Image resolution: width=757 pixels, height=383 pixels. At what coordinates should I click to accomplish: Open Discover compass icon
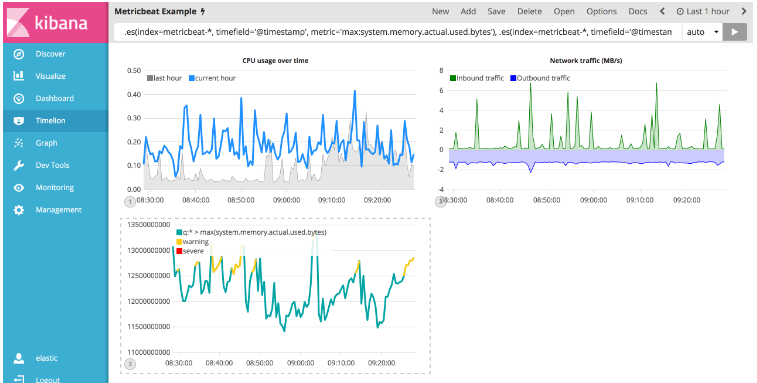point(19,54)
